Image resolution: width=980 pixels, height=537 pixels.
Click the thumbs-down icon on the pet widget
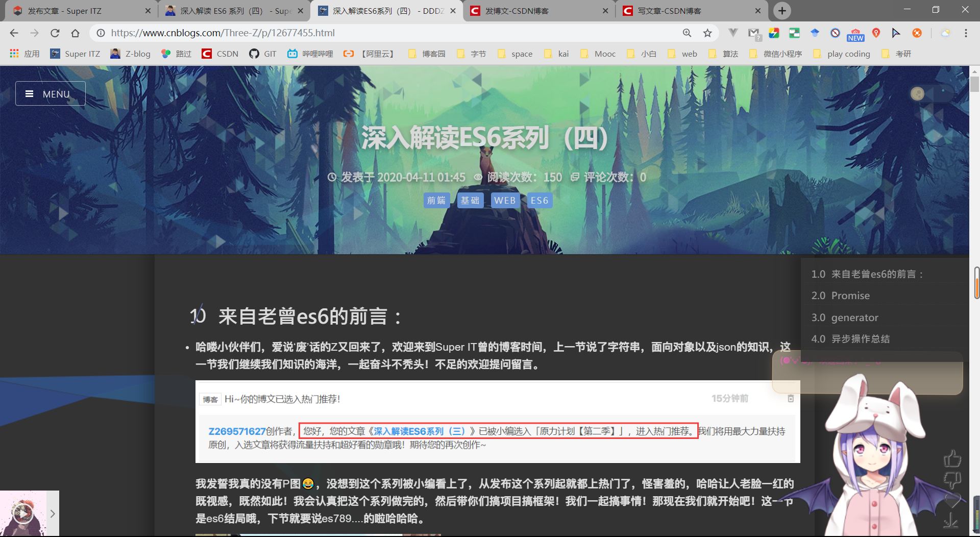click(952, 480)
